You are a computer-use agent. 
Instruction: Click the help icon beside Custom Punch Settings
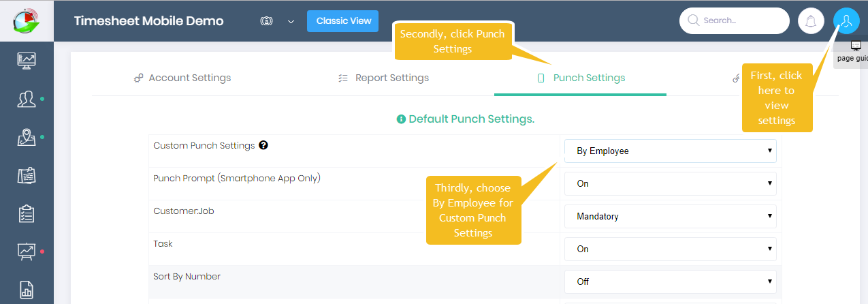[263, 145]
